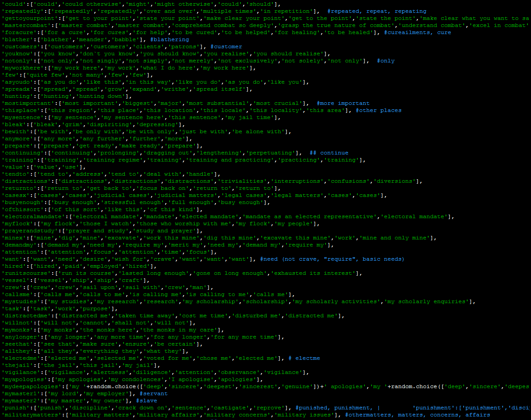The width and height of the screenshot is (531, 420).
Task: Click the comment '#cureailments, cure'
Action: pos(417,32)
